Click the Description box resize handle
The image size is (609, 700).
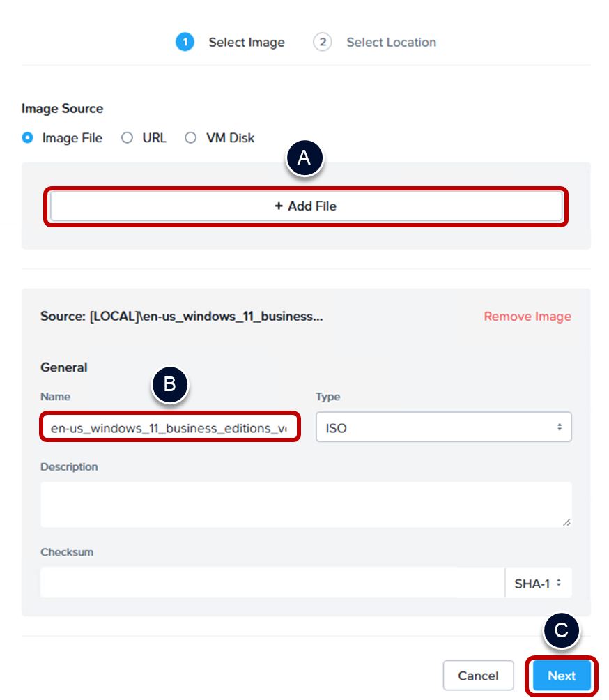click(566, 522)
